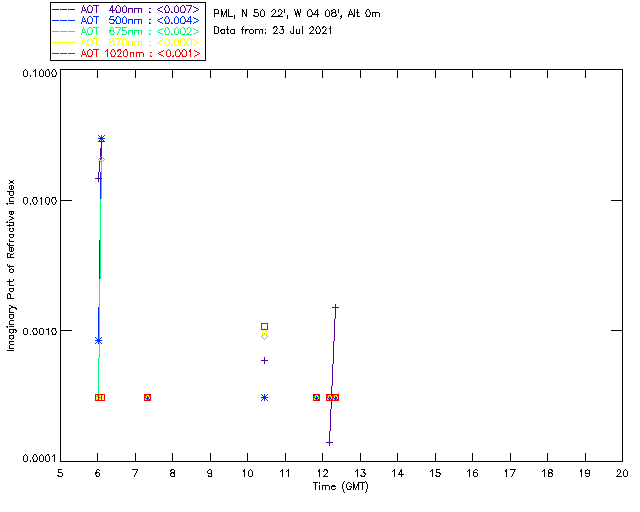Click the x-axis label 16
Screen dimensions: 640x512
(x=473, y=473)
